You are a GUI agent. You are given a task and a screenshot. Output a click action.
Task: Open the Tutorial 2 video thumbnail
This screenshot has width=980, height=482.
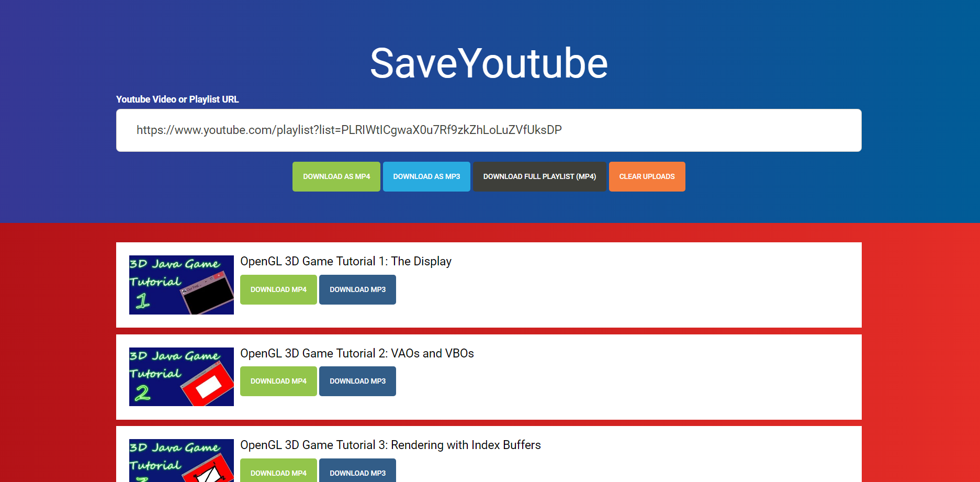pos(182,377)
